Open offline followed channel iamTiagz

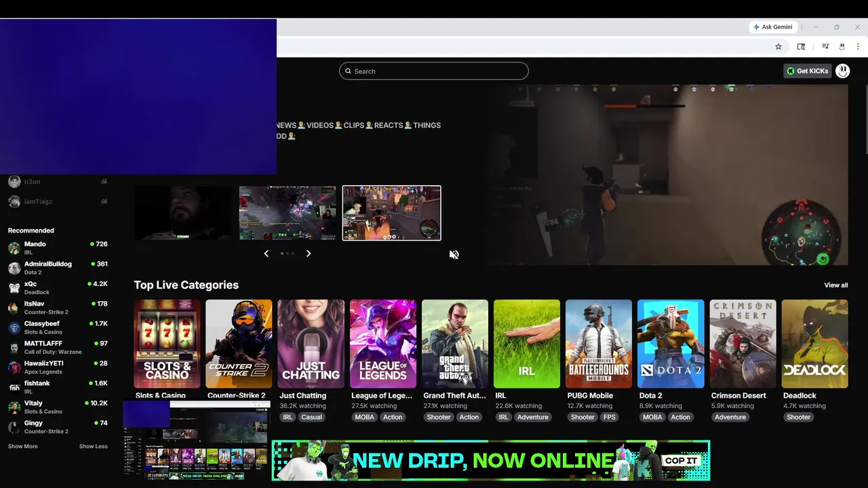coord(58,201)
